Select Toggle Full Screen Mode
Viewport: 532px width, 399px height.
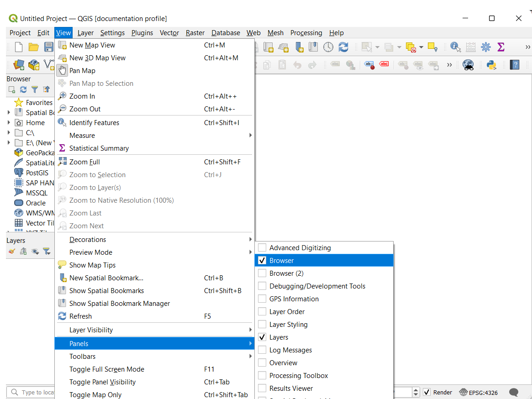[x=155, y=369]
